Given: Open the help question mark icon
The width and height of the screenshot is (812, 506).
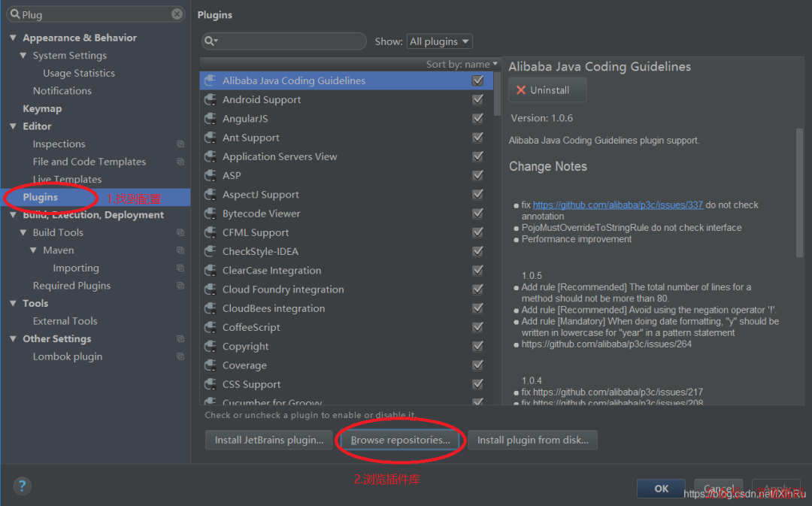Looking at the screenshot, I should tap(22, 486).
